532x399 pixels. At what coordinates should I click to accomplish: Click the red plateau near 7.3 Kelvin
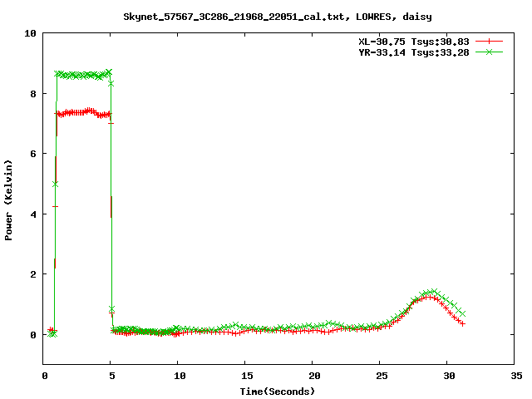[83, 113]
